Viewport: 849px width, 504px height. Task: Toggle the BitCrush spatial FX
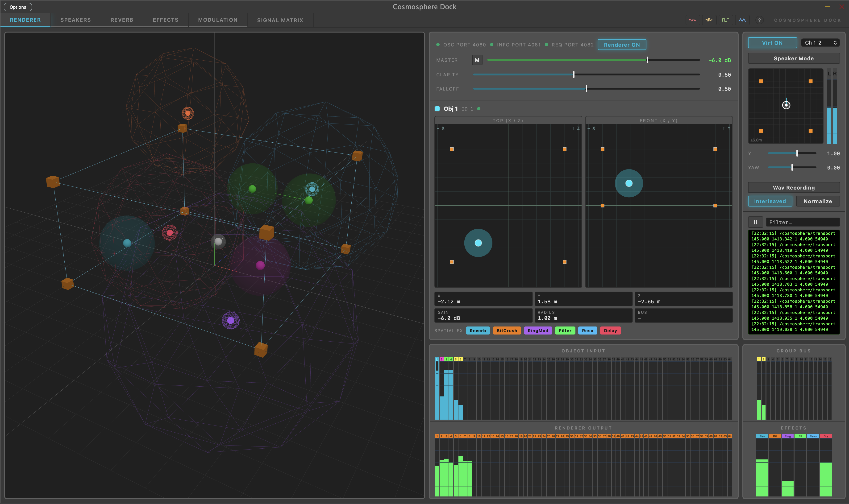click(x=507, y=331)
